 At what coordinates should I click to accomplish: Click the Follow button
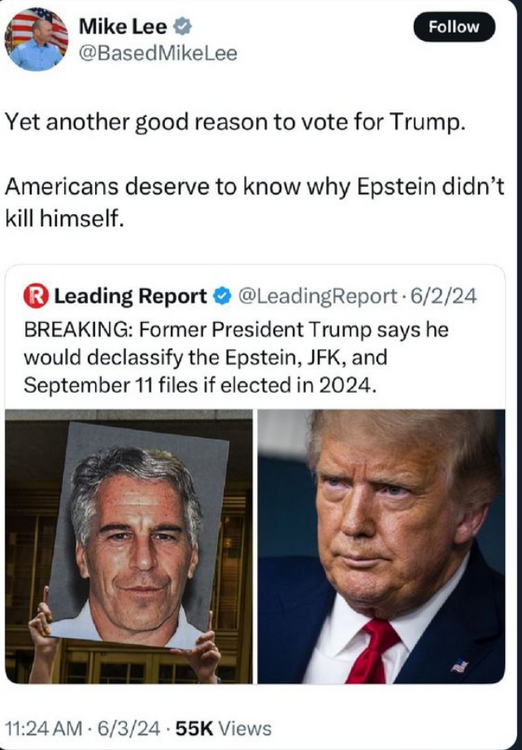point(454,27)
